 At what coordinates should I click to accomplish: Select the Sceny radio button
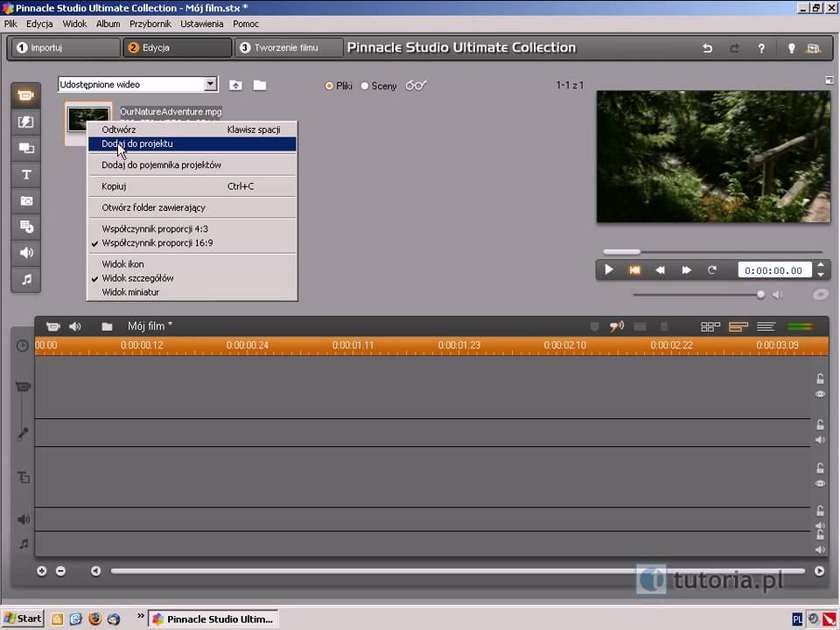365,86
